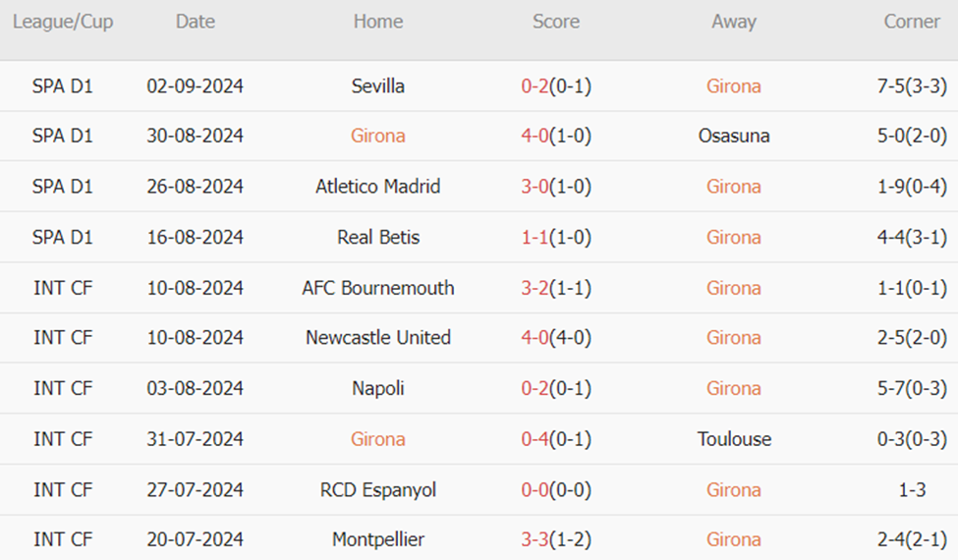Click the Corner column header
958x560 pixels.
912,22
